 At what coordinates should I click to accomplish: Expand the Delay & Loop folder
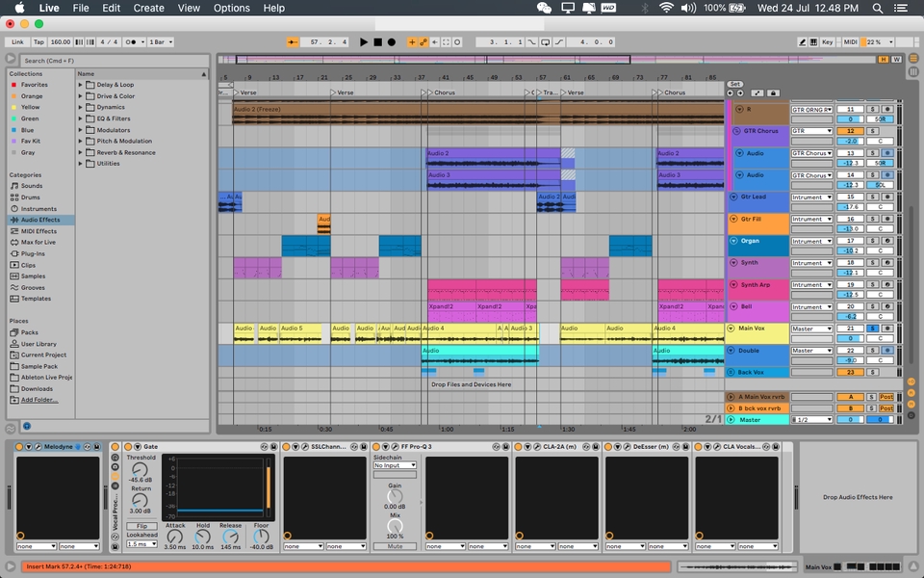tap(81, 85)
